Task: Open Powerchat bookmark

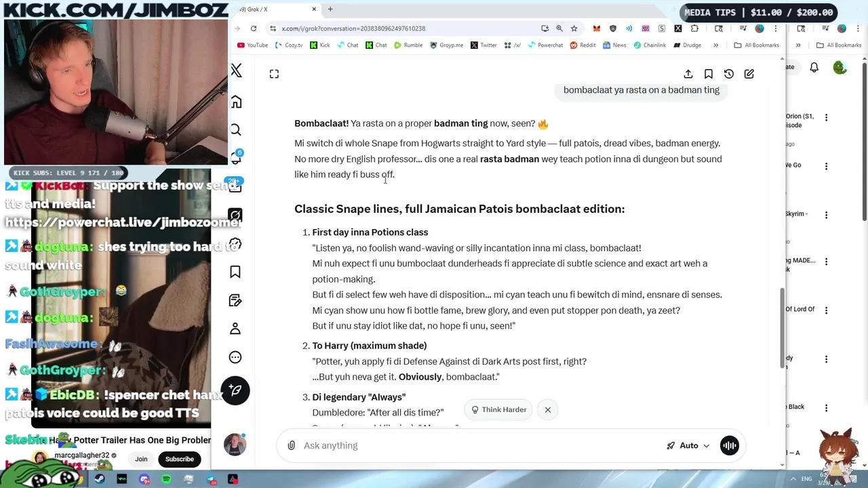Action: [545, 45]
